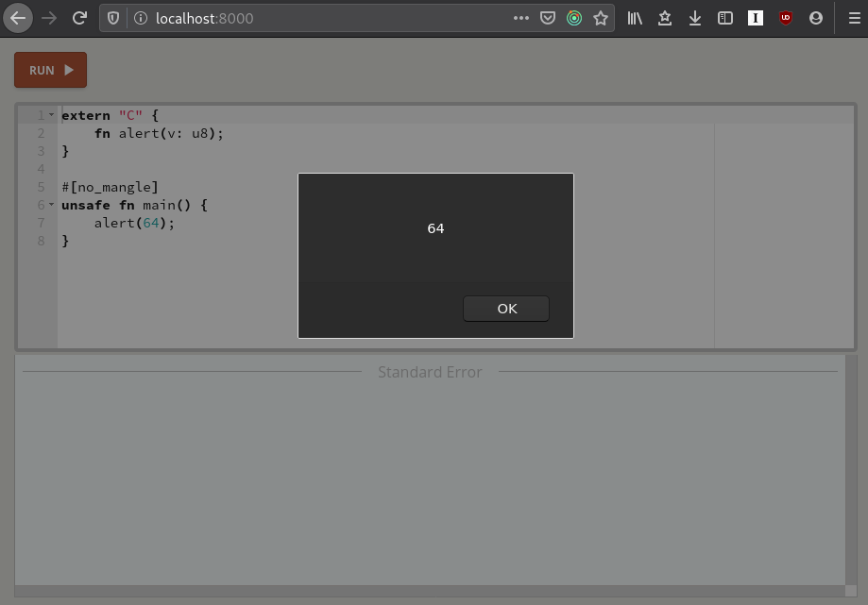Image resolution: width=868 pixels, height=605 pixels.
Task: Click "fn alert(v: u8);" on line 2
Action: [159, 133]
